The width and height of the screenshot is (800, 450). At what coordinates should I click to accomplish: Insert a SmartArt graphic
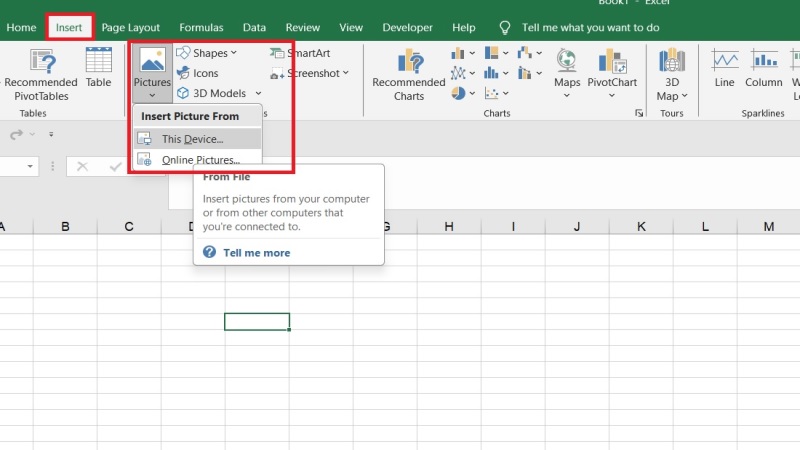point(300,53)
